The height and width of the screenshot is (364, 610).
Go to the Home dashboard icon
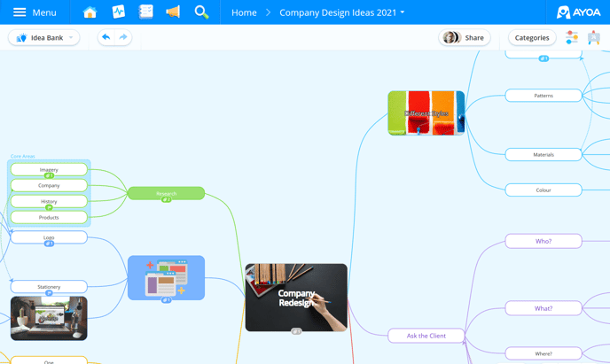tap(90, 12)
